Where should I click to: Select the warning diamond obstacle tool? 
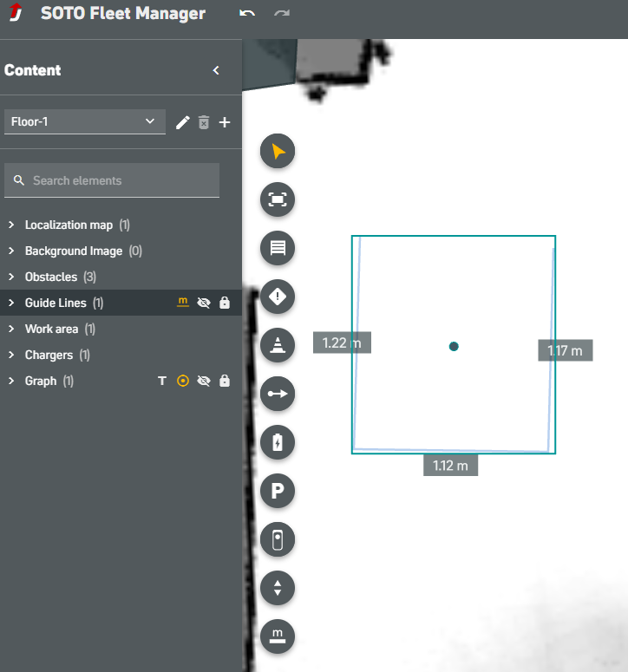coord(278,297)
